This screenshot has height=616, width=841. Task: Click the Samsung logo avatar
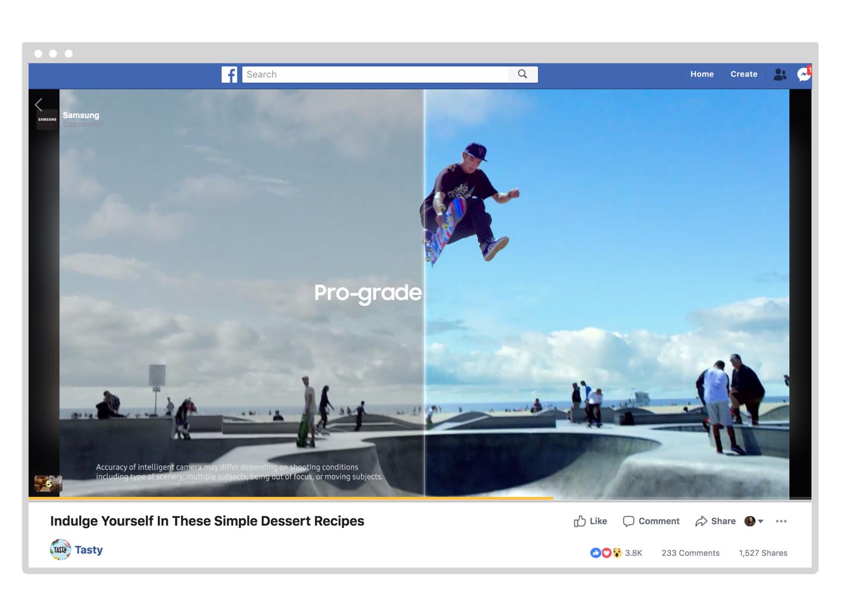pyautogui.click(x=48, y=120)
